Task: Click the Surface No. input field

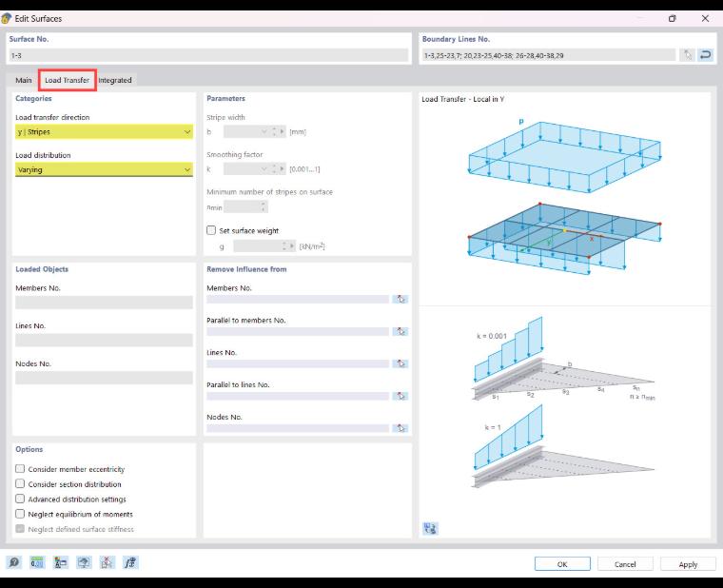Action: click(x=208, y=55)
